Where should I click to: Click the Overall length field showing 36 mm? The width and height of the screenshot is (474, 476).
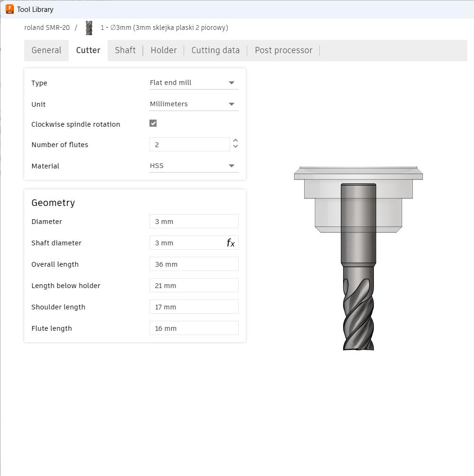click(194, 264)
